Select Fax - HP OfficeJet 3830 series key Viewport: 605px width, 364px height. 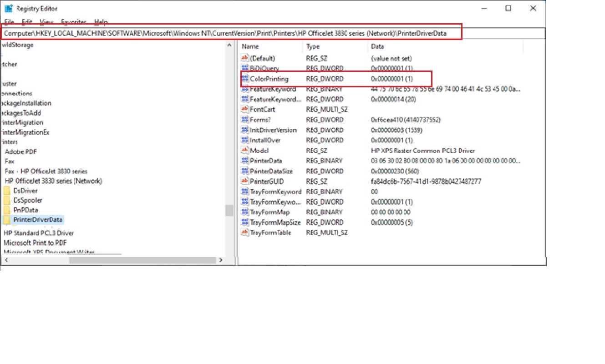tap(46, 171)
